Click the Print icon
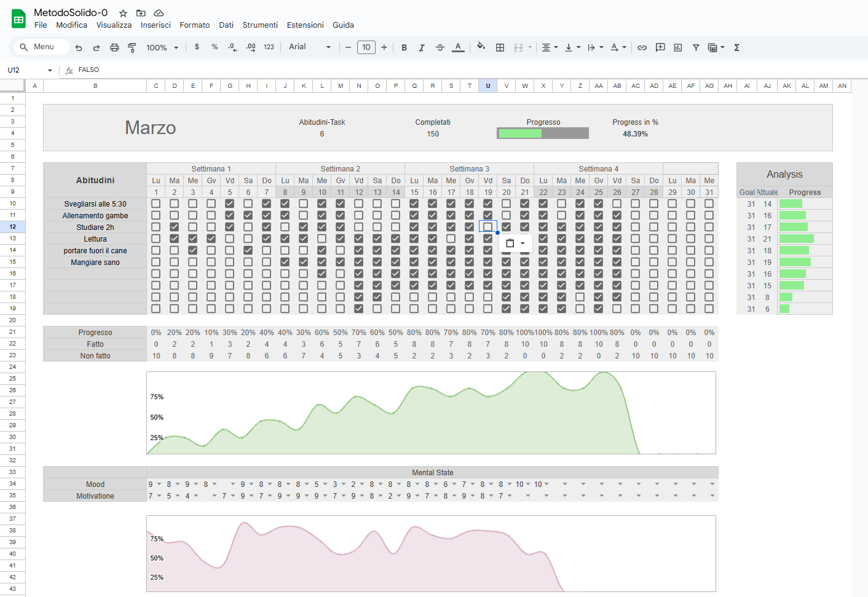 click(114, 47)
